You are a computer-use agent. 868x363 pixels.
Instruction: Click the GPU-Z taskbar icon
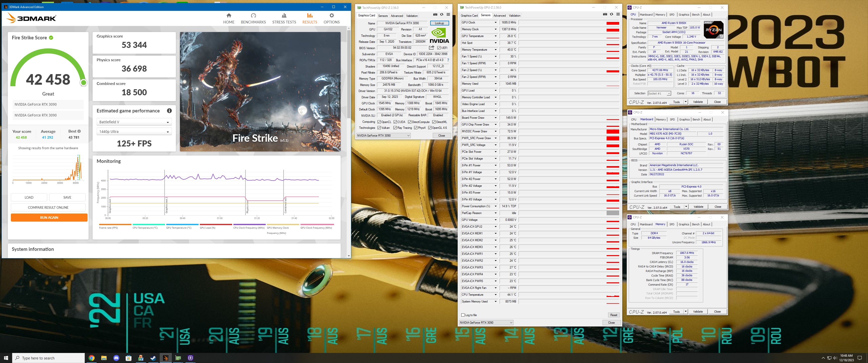[178, 358]
